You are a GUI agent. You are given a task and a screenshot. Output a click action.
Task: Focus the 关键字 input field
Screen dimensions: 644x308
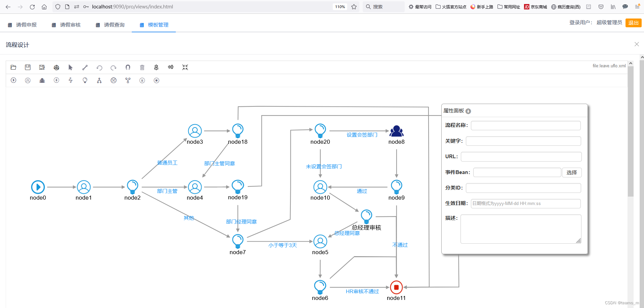pos(523,141)
